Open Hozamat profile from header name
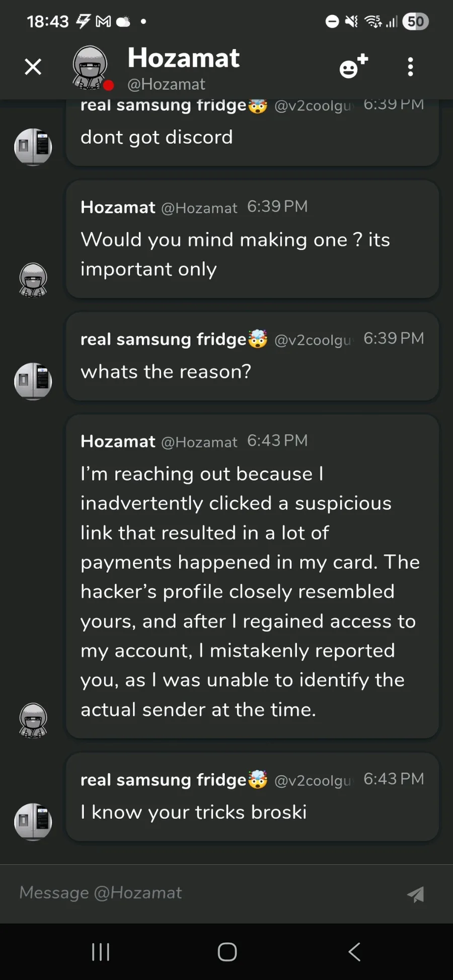 coord(184,58)
